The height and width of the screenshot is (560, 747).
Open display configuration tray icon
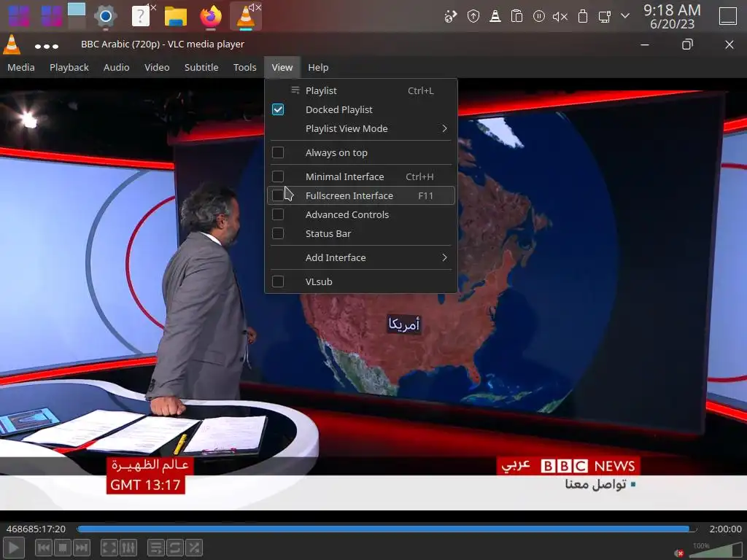click(x=605, y=17)
